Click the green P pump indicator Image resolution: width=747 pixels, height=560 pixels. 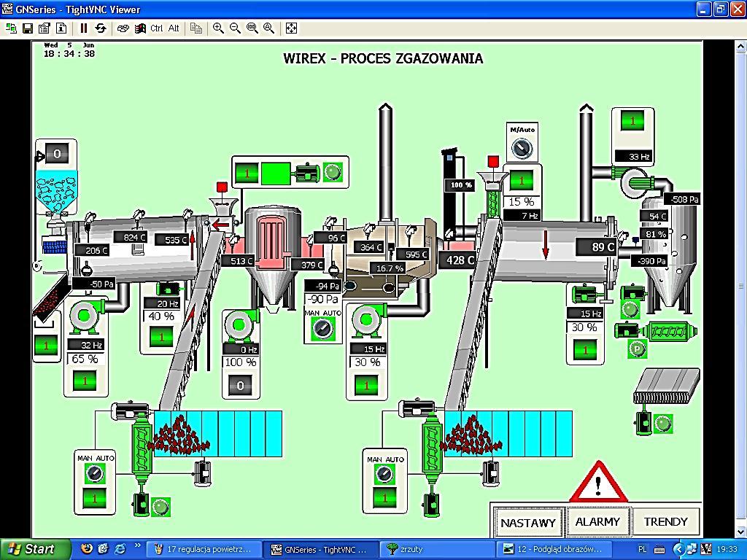638,349
